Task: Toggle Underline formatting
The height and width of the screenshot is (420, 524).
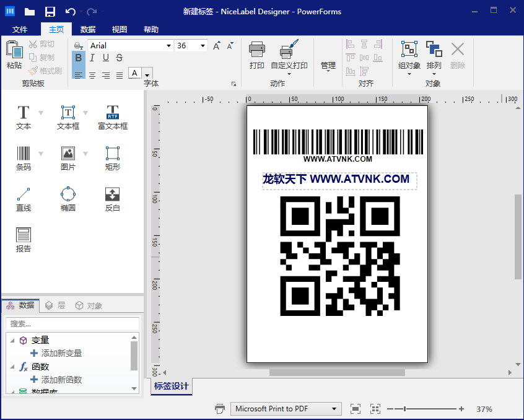Action: click(105, 58)
